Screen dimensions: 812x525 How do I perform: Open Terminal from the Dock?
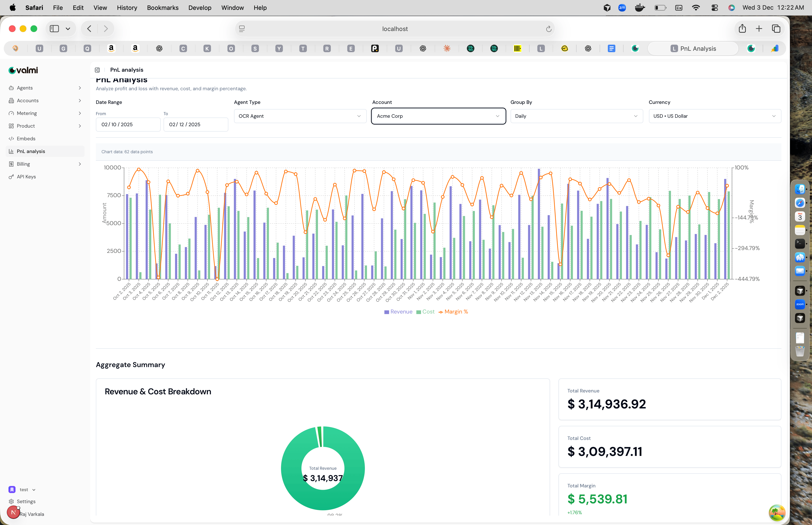800,243
